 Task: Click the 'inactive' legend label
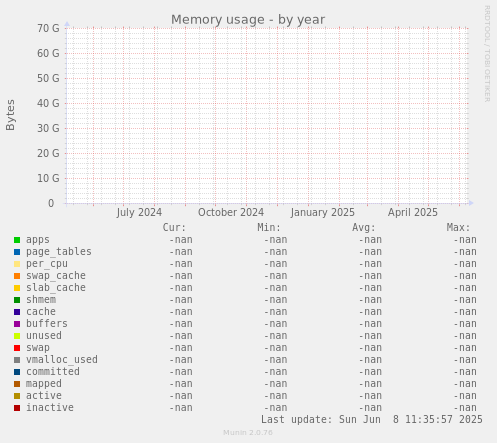click(x=50, y=408)
